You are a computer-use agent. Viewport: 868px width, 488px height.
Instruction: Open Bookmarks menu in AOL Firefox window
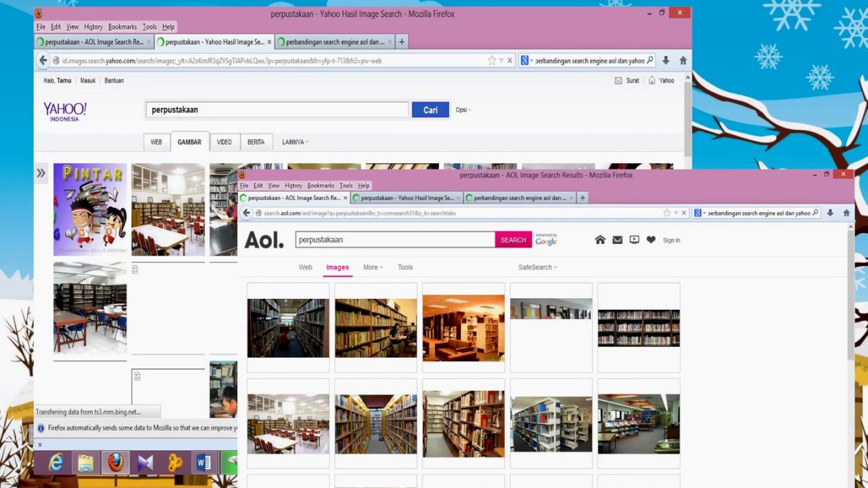point(321,186)
